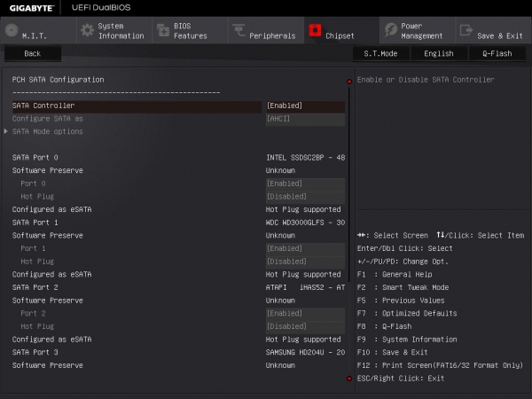Image resolution: width=532 pixels, height=399 pixels.
Task: Toggle Port 1 Enabled setting
Action: [x=305, y=248]
